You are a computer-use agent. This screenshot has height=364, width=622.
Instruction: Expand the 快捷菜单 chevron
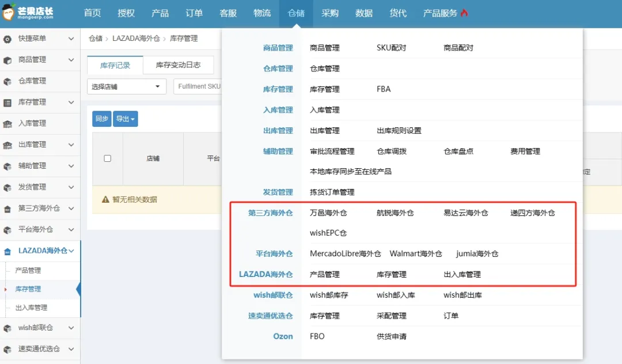pyautogui.click(x=71, y=39)
